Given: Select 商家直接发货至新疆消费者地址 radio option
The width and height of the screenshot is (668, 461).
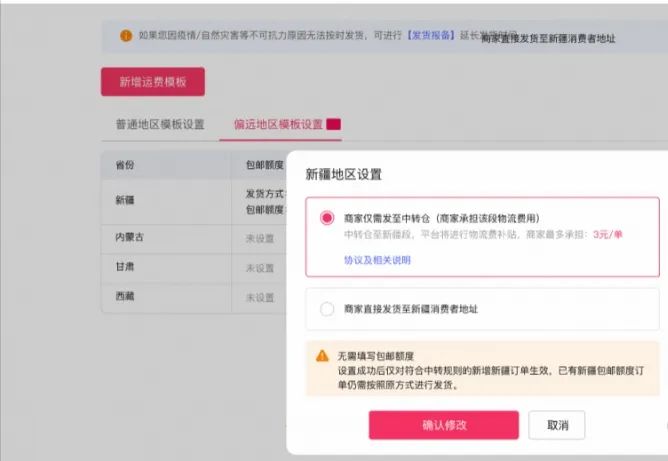Looking at the screenshot, I should click(x=327, y=309).
